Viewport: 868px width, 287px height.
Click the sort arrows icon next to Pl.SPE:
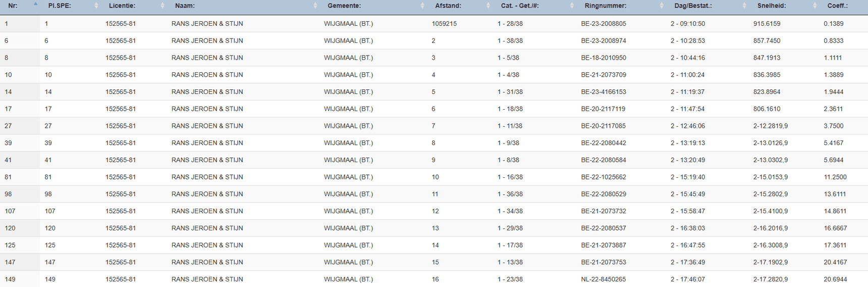pyautogui.click(x=96, y=6)
